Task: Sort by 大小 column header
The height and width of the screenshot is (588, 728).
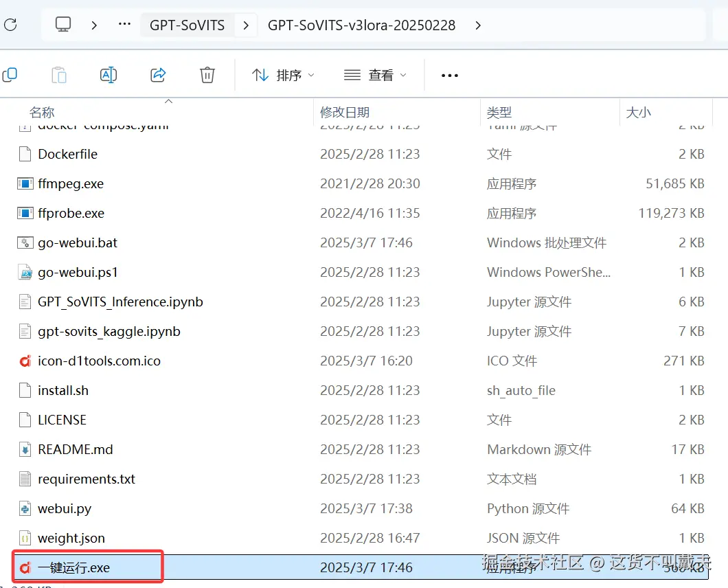Action: (639, 112)
